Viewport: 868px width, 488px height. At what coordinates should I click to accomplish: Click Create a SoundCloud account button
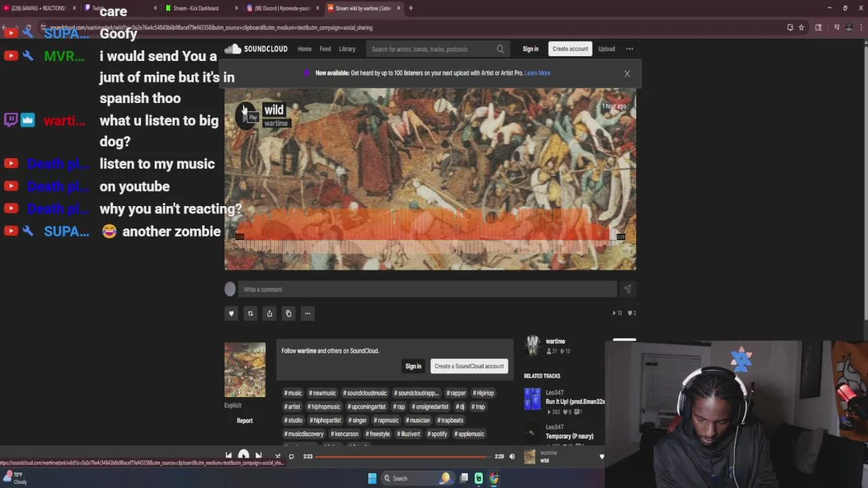pyautogui.click(x=469, y=366)
